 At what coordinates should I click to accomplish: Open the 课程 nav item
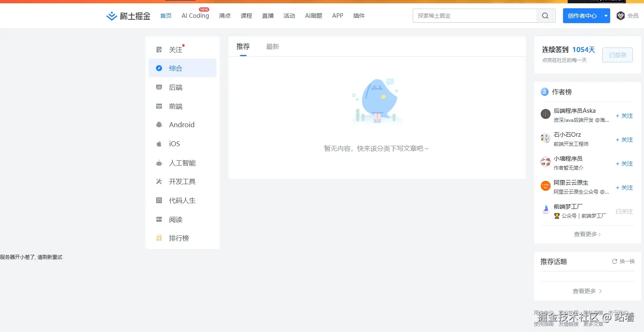click(246, 16)
